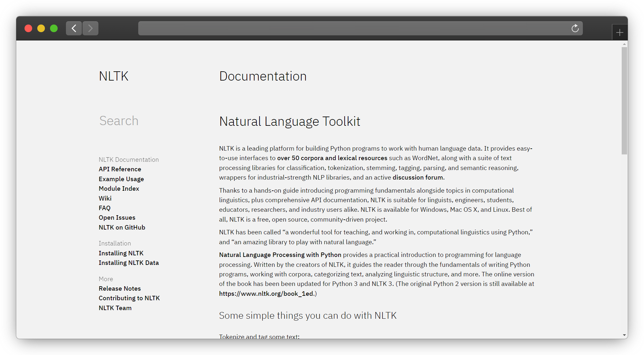
Task: View the NLTK Team page
Action: 115,308
